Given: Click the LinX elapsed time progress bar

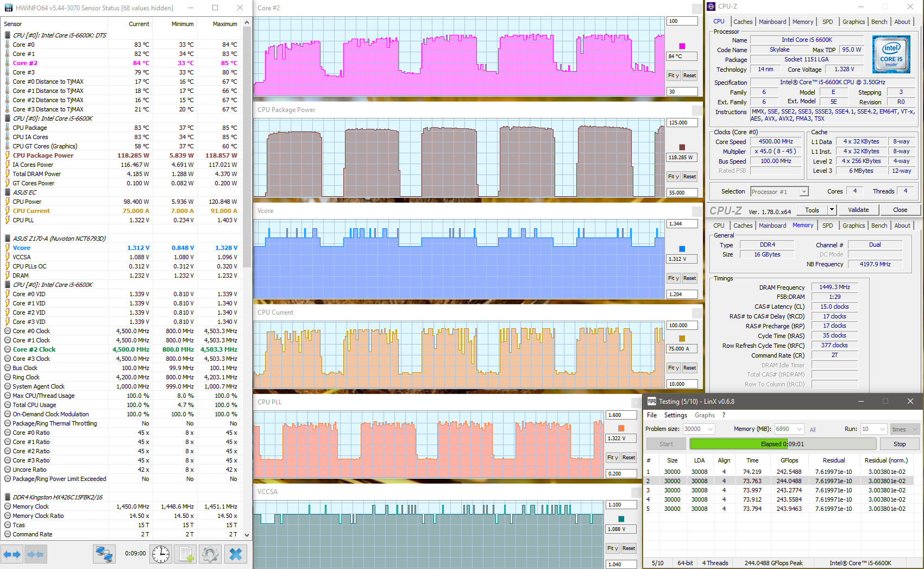Looking at the screenshot, I should (783, 444).
